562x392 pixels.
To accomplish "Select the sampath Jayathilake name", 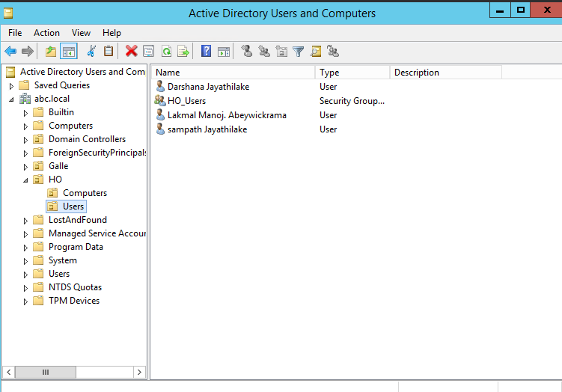I will 207,129.
